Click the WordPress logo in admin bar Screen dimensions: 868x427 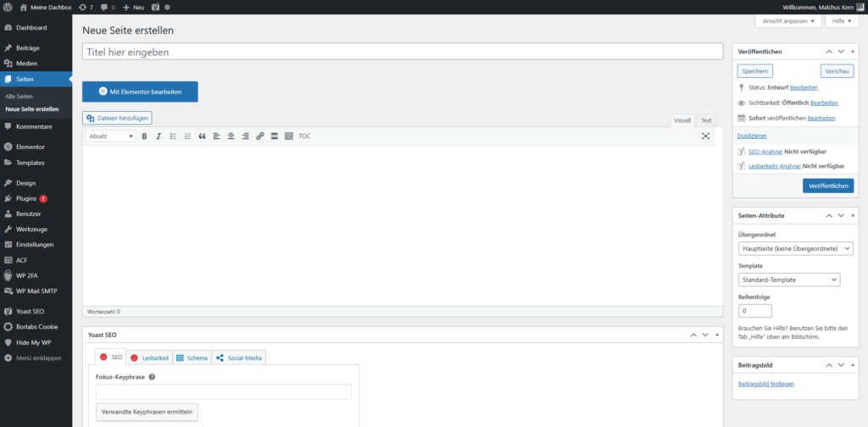(x=8, y=7)
